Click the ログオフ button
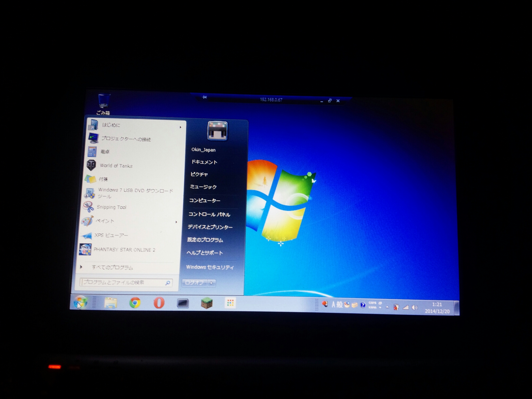532x399 pixels. click(x=194, y=282)
